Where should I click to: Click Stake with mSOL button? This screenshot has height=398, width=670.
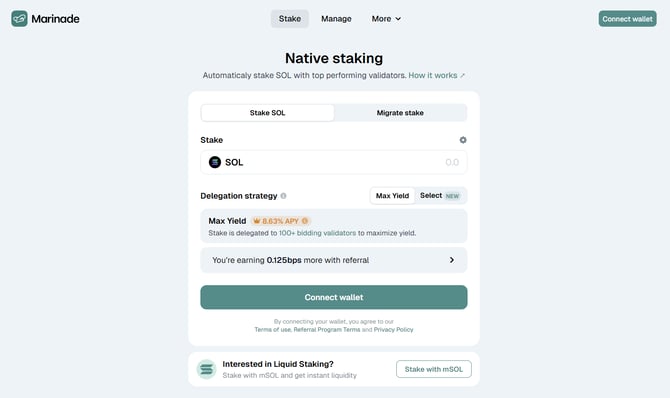(434, 369)
